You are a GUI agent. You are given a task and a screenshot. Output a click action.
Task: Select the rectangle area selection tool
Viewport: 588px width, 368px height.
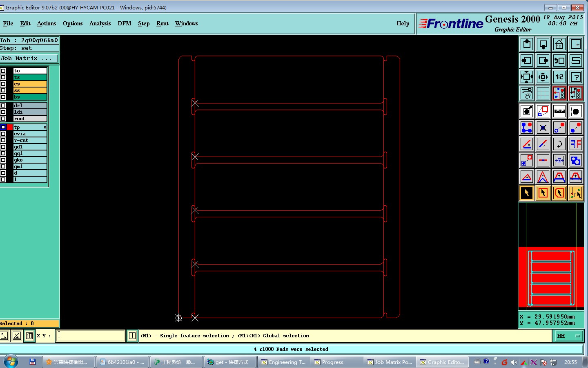tap(543, 193)
